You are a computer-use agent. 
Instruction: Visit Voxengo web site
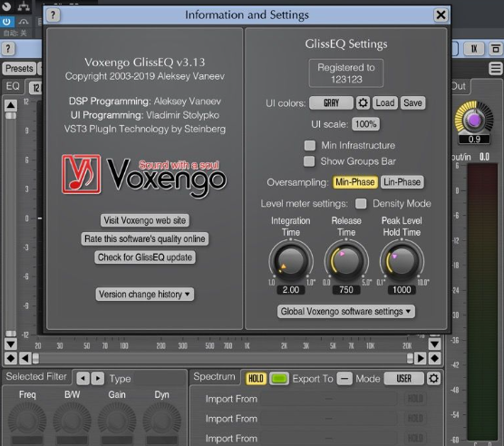tap(145, 220)
